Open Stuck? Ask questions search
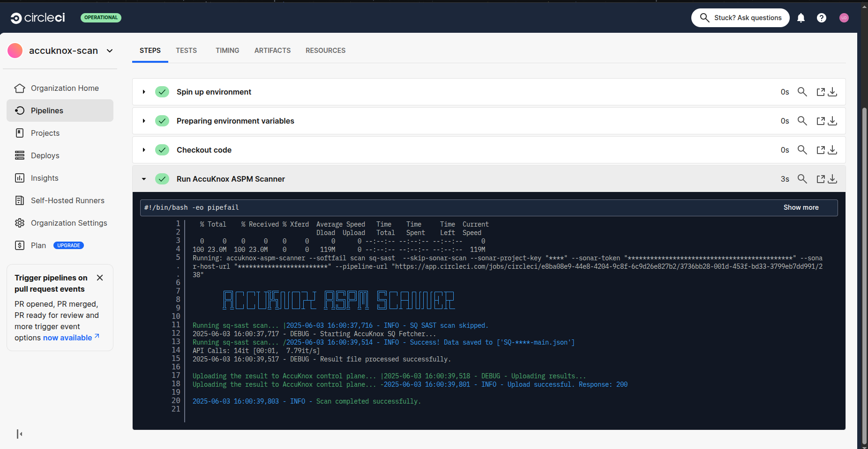868x449 pixels. pyautogui.click(x=741, y=18)
